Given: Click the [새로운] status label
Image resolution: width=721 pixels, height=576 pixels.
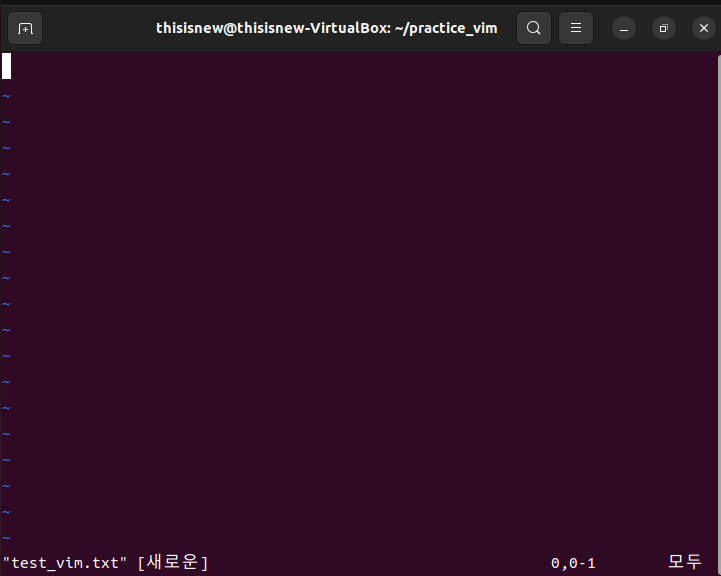Looking at the screenshot, I should (173, 563).
